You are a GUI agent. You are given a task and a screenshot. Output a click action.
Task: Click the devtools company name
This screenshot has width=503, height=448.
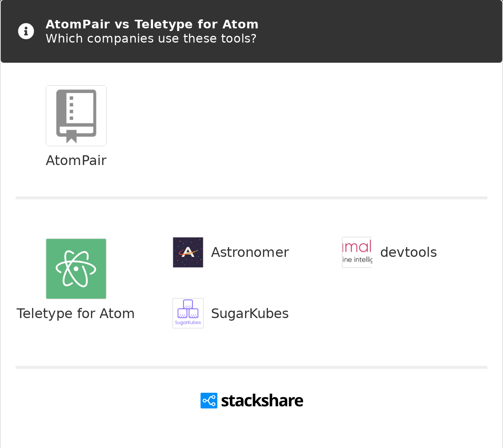click(x=408, y=252)
